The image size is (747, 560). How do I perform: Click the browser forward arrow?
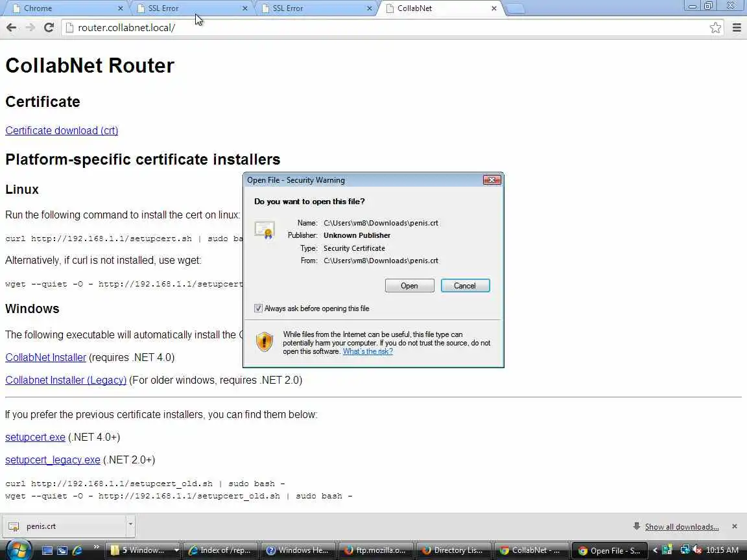[30, 28]
